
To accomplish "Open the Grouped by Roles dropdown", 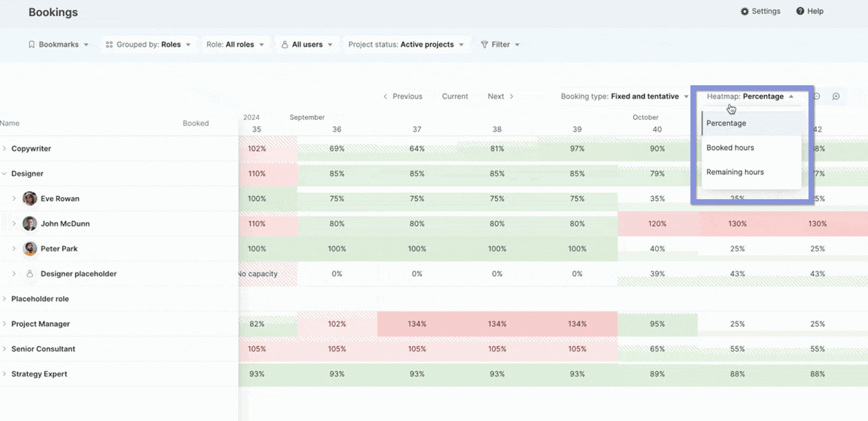I will (148, 45).
